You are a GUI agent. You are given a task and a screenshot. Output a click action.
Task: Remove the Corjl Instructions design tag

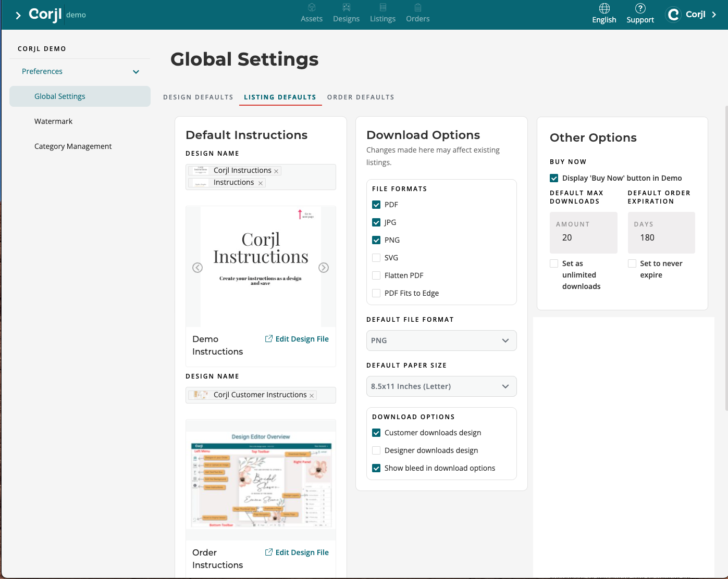click(x=276, y=171)
